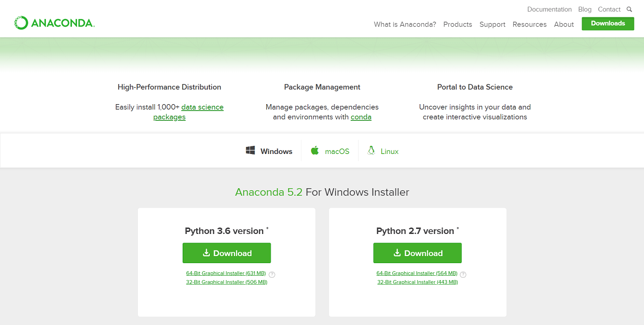Click the Portal to Data Science heading
The height and width of the screenshot is (325, 644).
475,87
